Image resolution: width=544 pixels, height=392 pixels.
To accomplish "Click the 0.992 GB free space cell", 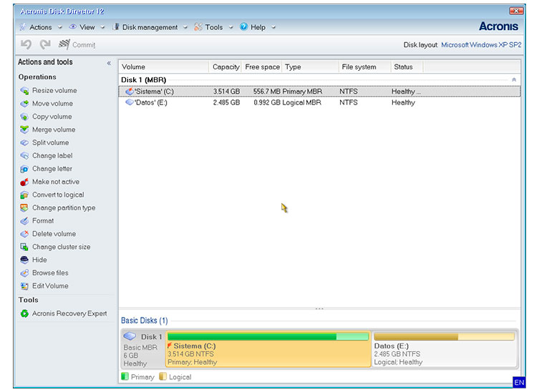I will (267, 102).
